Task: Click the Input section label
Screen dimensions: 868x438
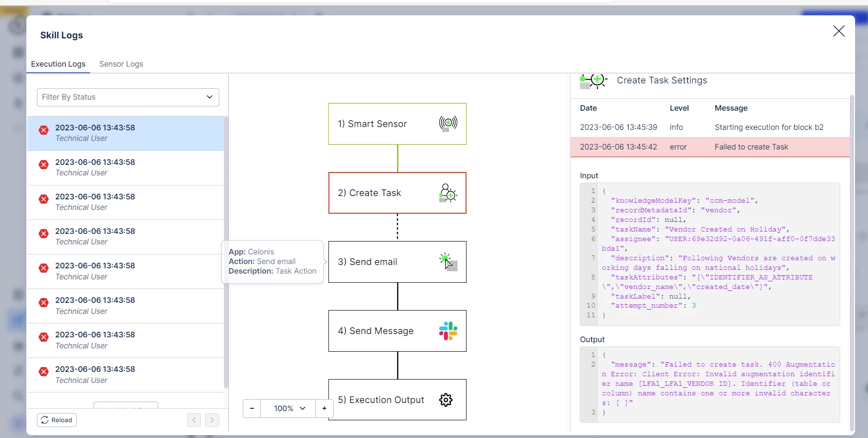Action: (x=589, y=176)
